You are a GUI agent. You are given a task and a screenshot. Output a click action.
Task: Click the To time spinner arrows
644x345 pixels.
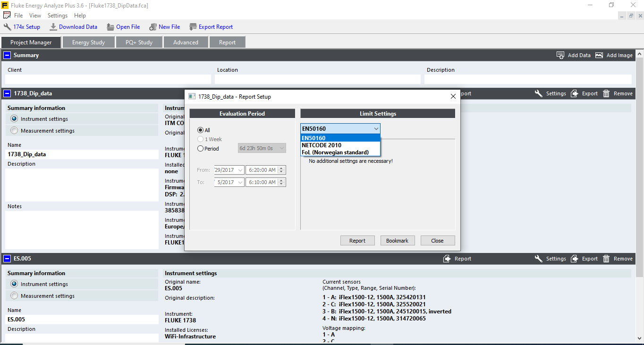click(282, 182)
